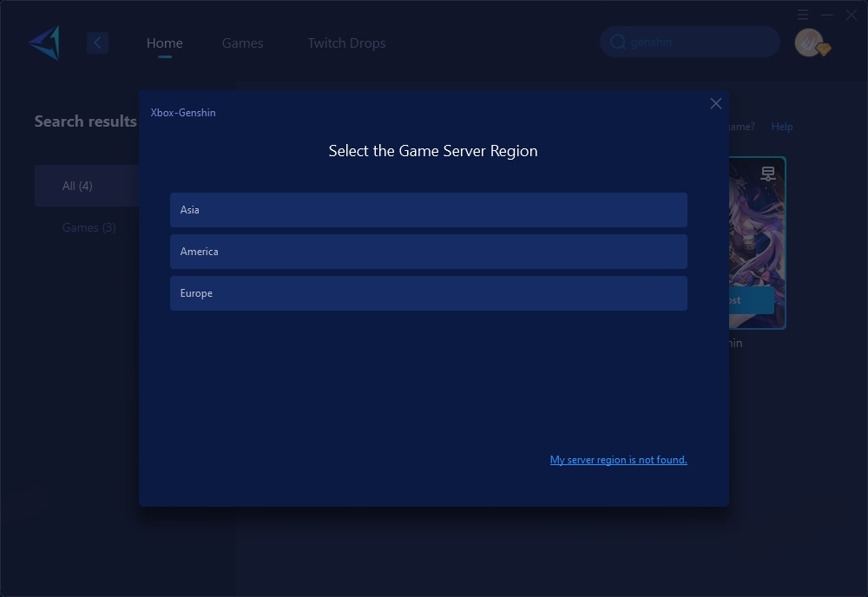Select the Games (3) results filter
The width and height of the screenshot is (868, 597).
coord(89,227)
